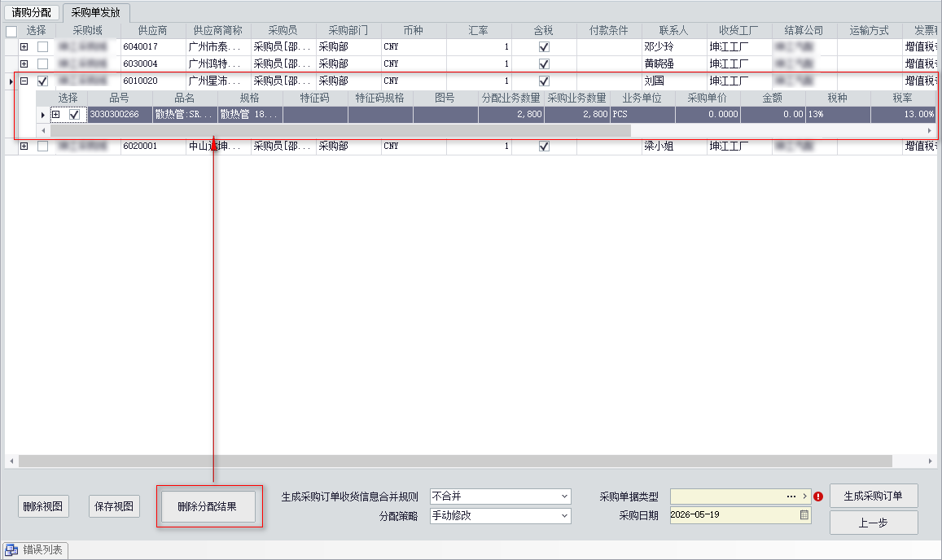Click the 汇率 column header
This screenshot has height=560, width=942.
pos(479,31)
